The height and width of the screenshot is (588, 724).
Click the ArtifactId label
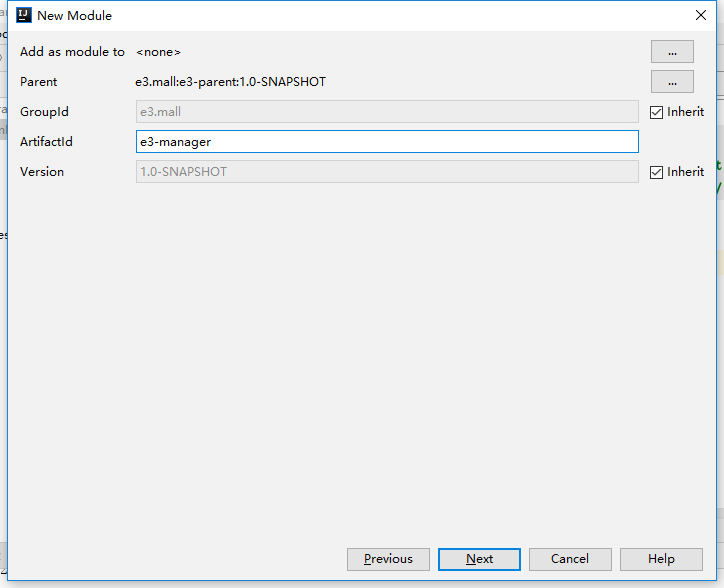tap(46, 142)
